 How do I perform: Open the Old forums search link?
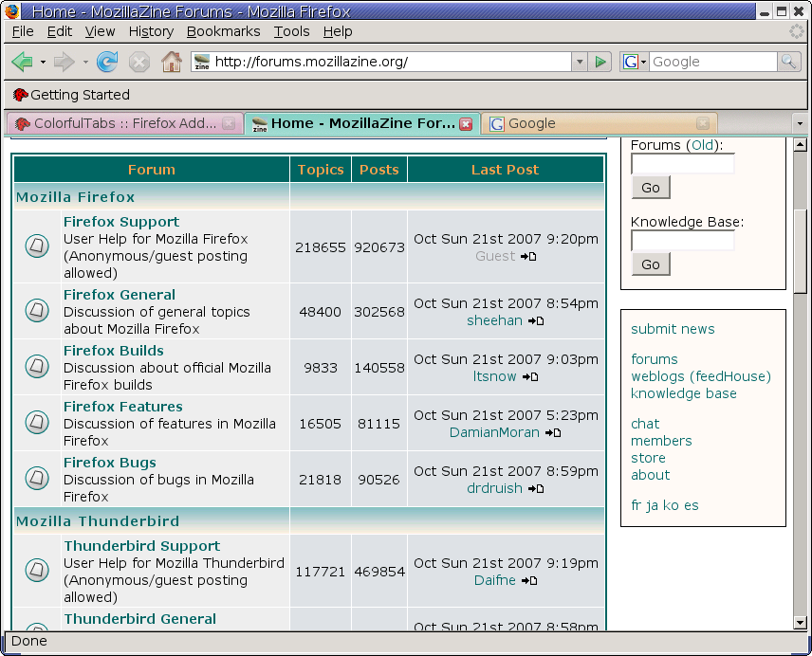point(702,145)
